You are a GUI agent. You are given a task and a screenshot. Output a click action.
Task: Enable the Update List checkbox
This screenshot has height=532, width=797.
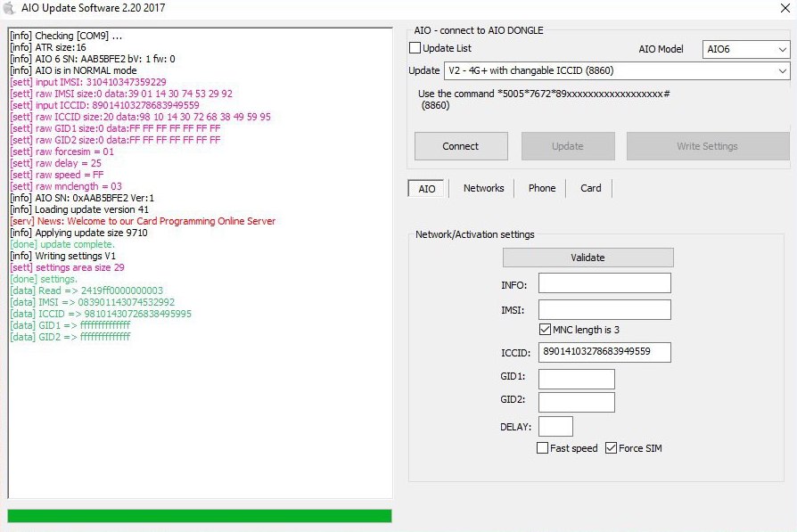click(415, 48)
